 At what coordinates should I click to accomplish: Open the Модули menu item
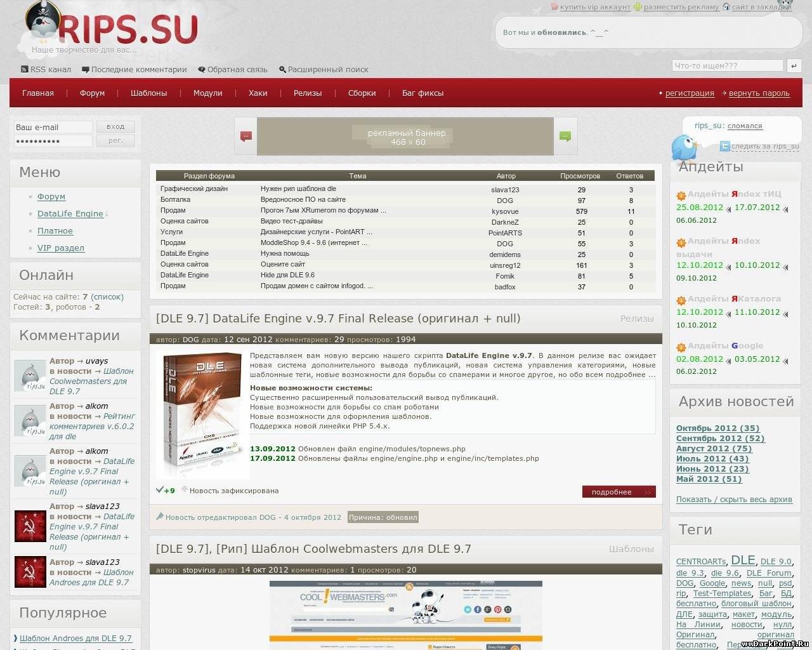[208, 93]
